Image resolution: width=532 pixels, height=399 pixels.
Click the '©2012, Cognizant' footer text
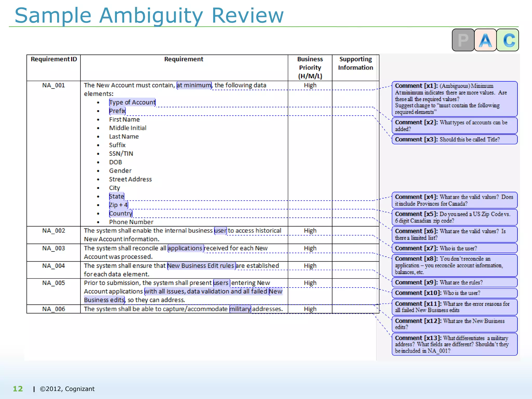pyautogui.click(x=67, y=389)
